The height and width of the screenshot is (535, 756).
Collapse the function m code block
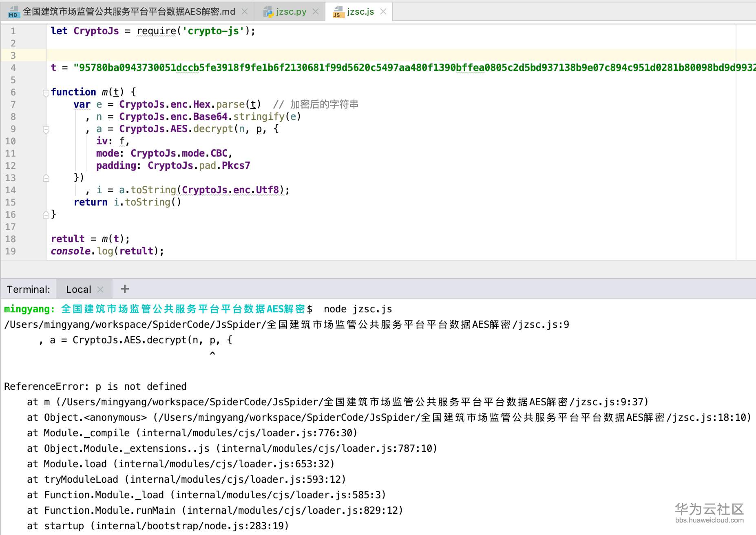tap(45, 93)
